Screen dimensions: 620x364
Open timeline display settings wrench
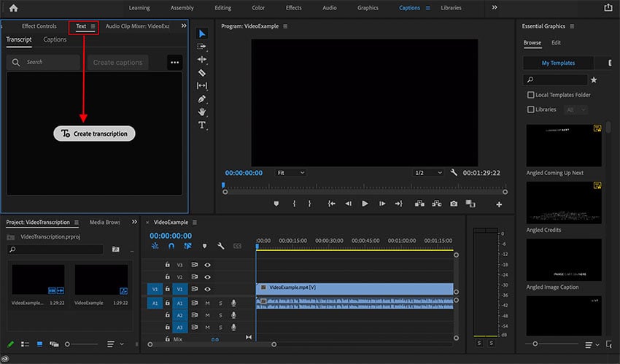point(220,246)
